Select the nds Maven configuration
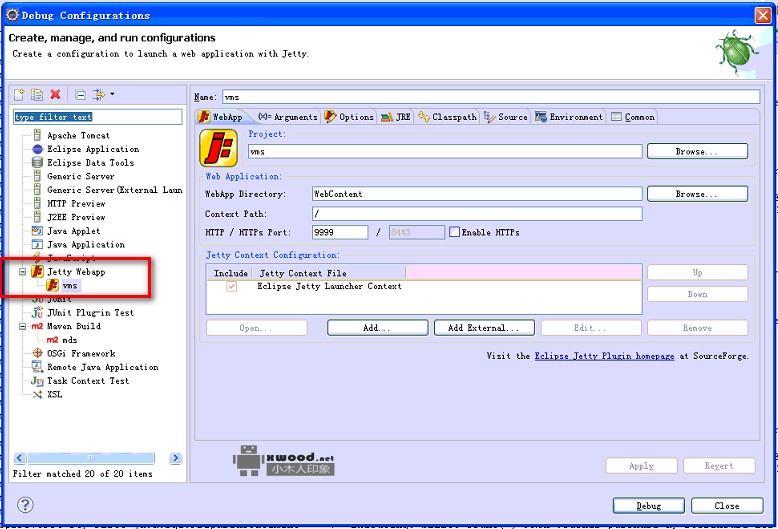Viewport: 778px width, 529px height. point(69,340)
